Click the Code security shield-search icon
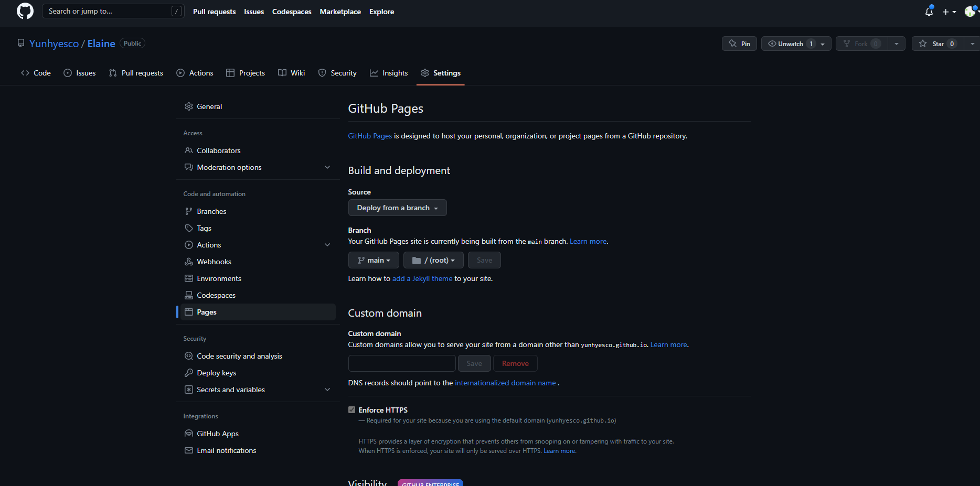 (189, 356)
